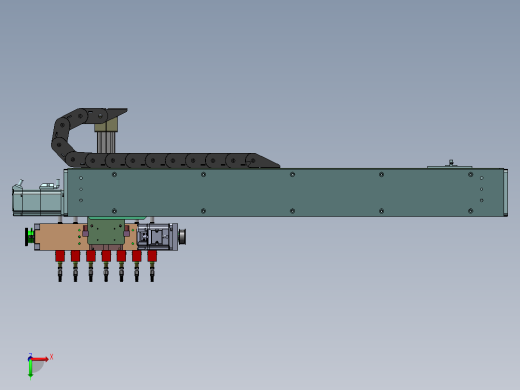Pick the servo motor beside the beam
This screenshot has width=520, height=390.
coord(38,199)
